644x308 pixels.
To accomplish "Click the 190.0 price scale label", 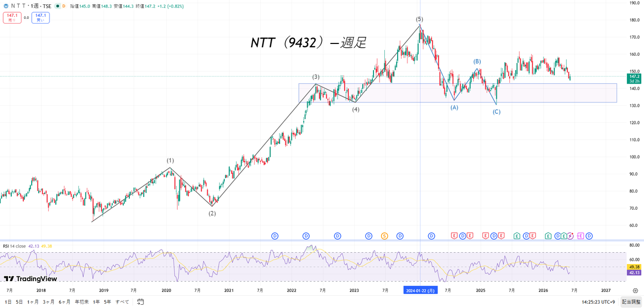I will 634,3.
